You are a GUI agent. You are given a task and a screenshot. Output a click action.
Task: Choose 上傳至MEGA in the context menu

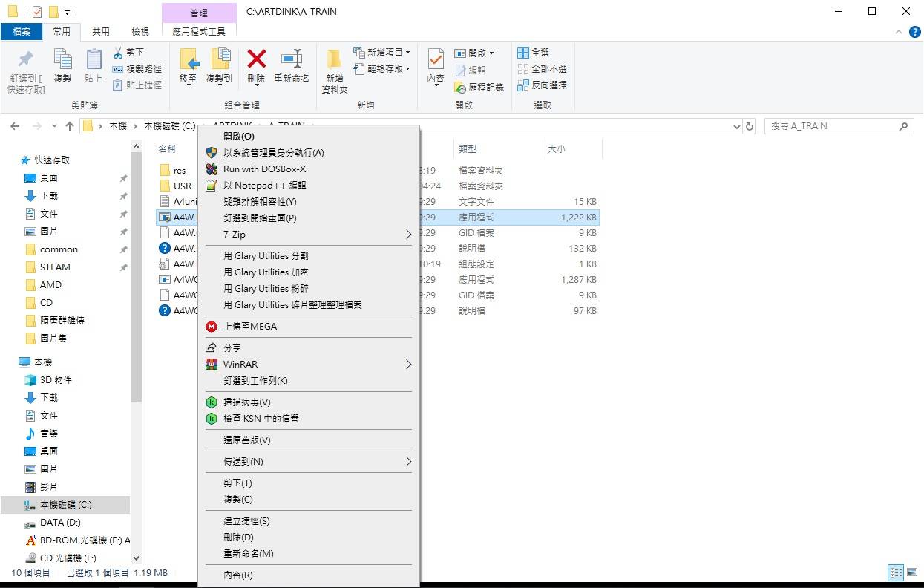[309, 327]
